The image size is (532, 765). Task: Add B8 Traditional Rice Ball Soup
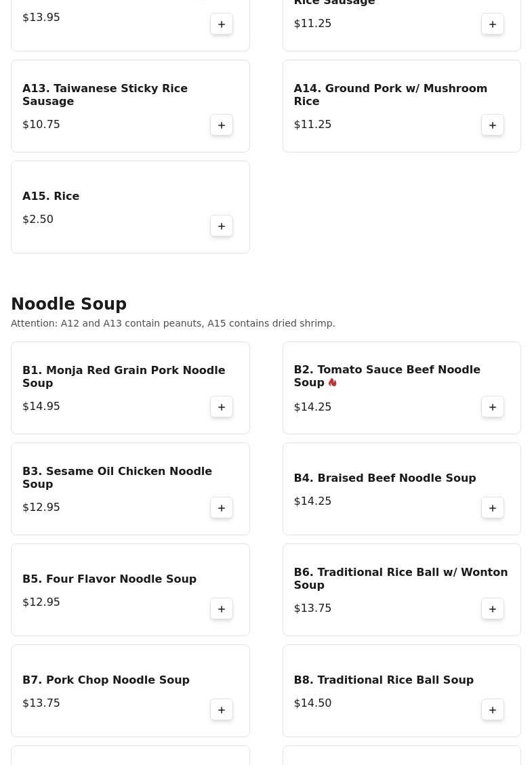pyautogui.click(x=493, y=710)
